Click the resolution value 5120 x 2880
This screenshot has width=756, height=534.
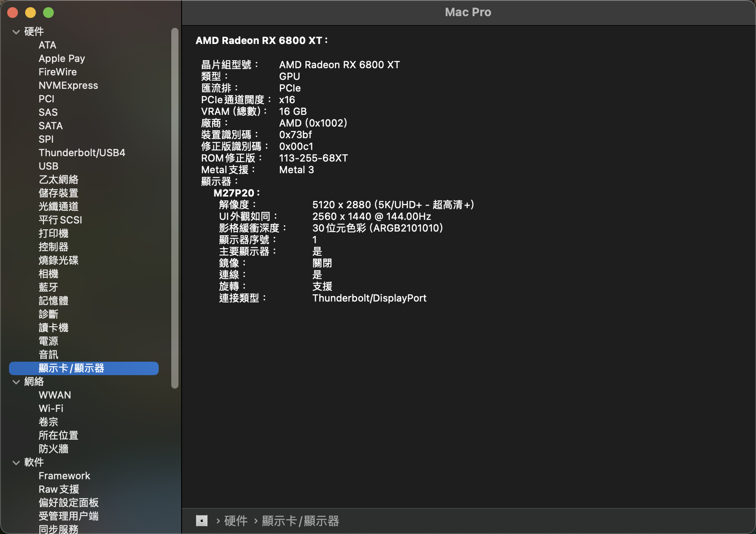393,205
